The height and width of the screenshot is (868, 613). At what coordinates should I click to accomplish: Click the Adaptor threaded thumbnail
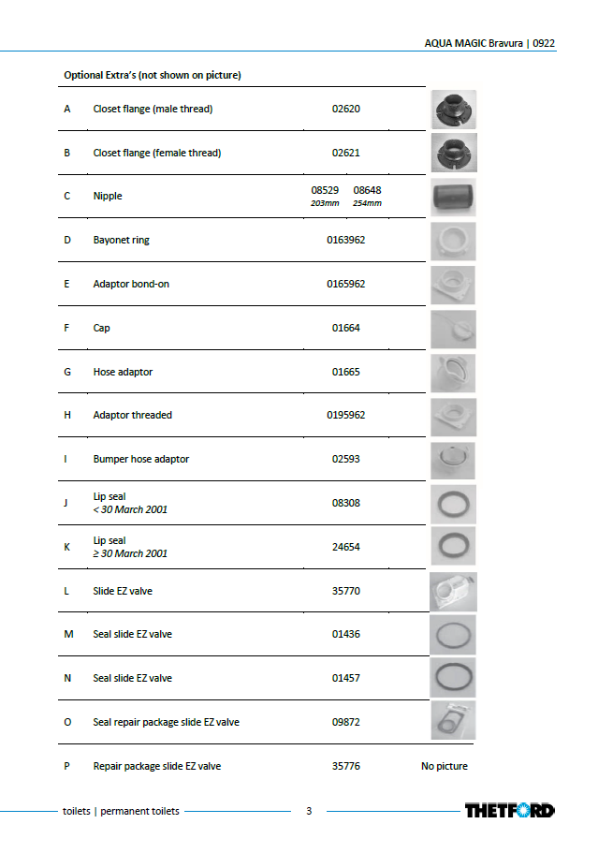click(453, 417)
